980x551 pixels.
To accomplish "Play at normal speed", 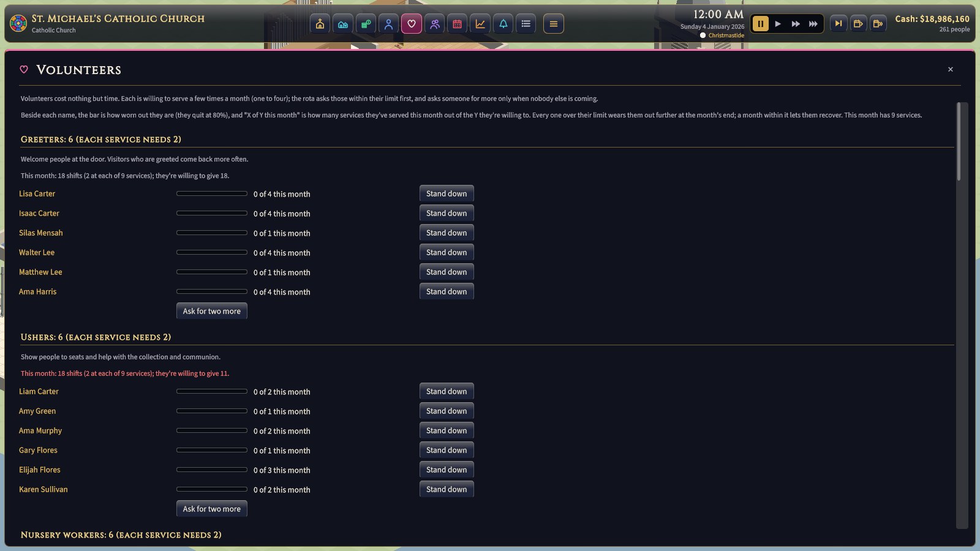I will click(778, 24).
